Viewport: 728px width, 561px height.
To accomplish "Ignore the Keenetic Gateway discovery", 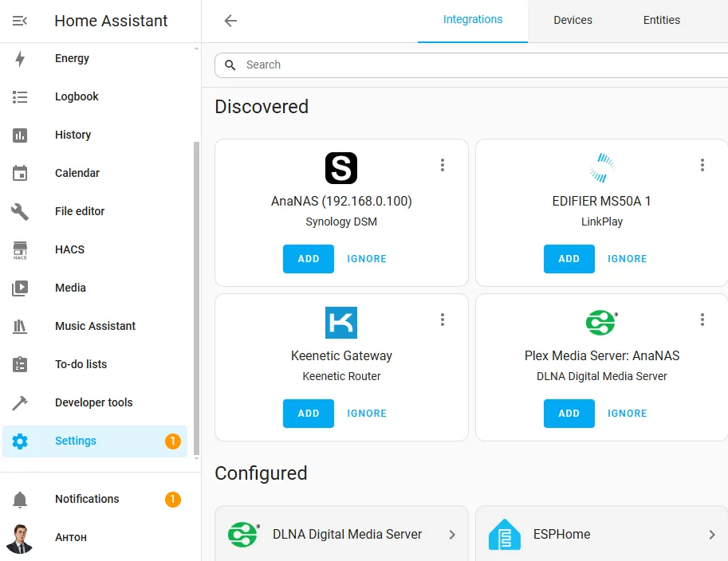I will (x=367, y=414).
